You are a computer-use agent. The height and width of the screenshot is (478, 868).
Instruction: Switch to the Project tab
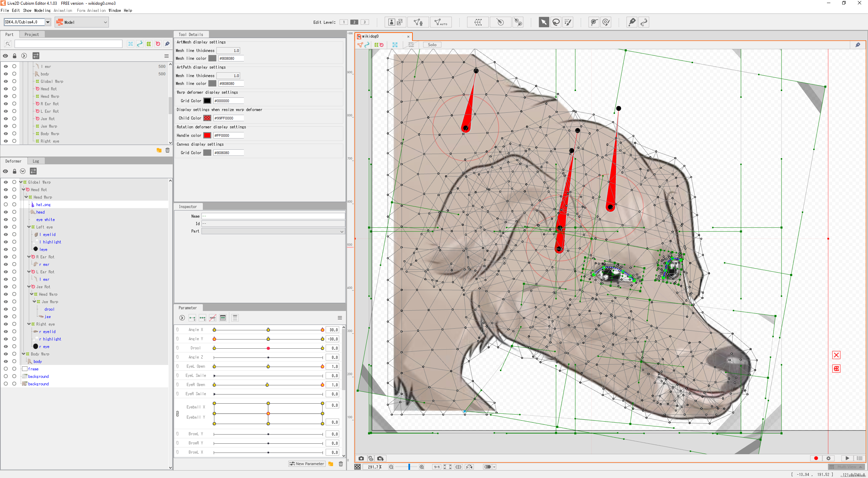click(x=32, y=35)
